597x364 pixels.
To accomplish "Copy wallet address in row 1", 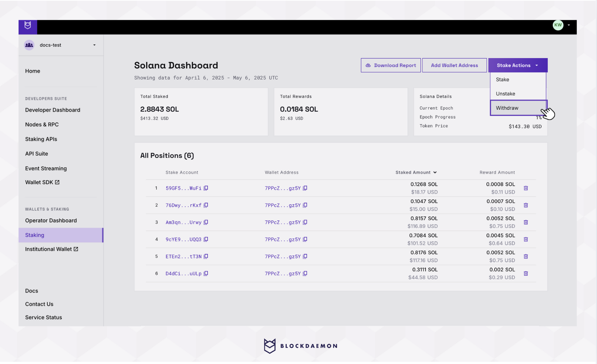I will click(x=305, y=188).
